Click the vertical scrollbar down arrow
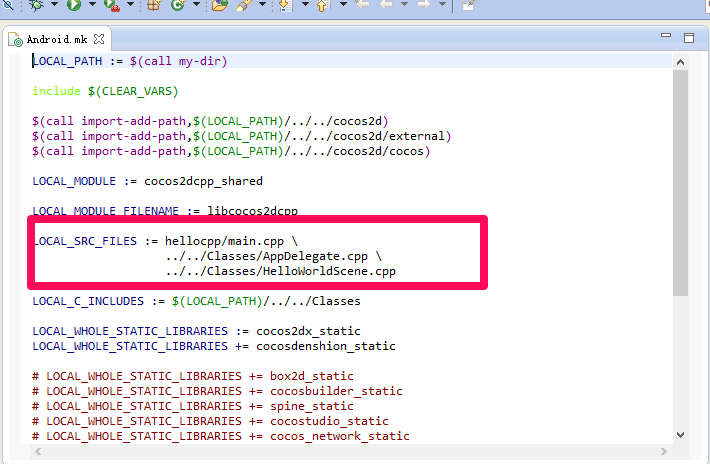The width and height of the screenshot is (710, 464). click(680, 435)
